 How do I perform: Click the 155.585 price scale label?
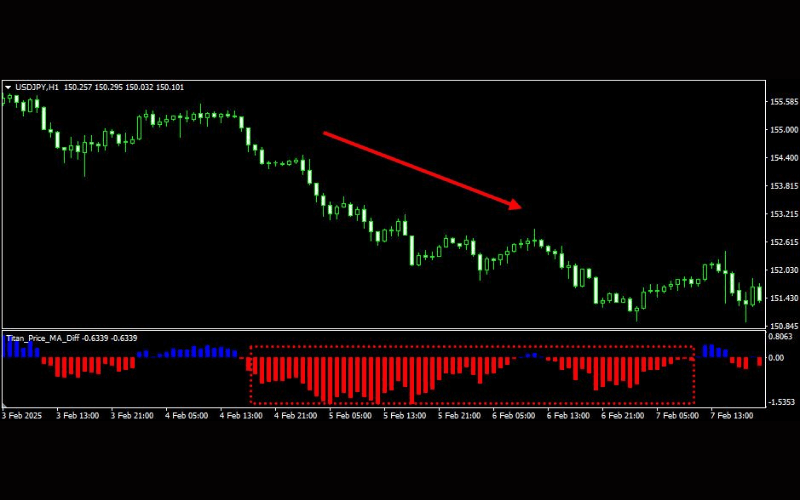(x=783, y=102)
